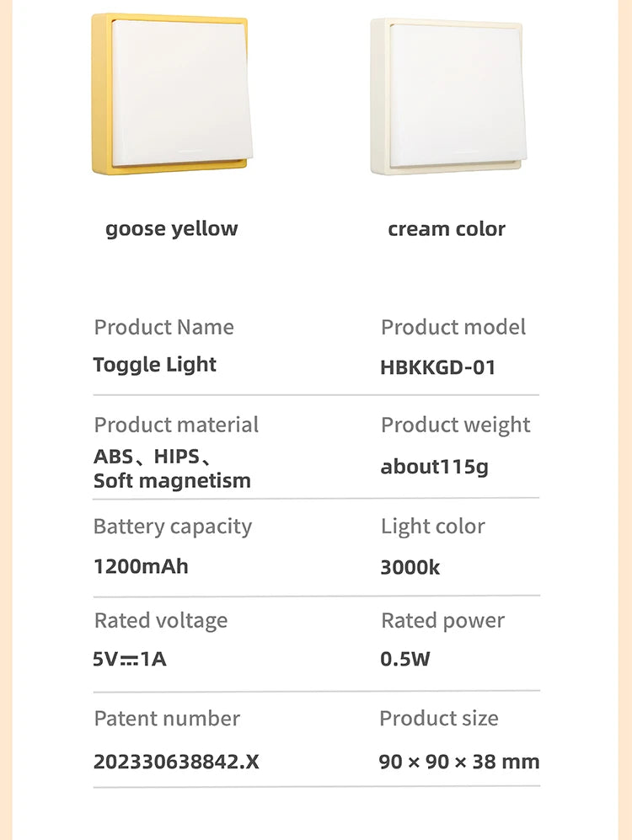632x840 pixels.
Task: Click the "Battery capacity" heading
Action: click(173, 527)
